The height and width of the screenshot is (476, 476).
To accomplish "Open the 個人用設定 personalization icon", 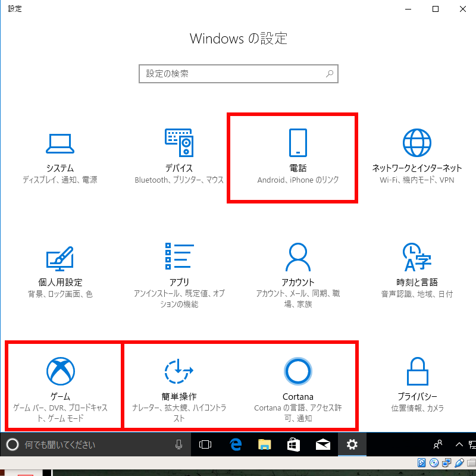I will click(59, 257).
